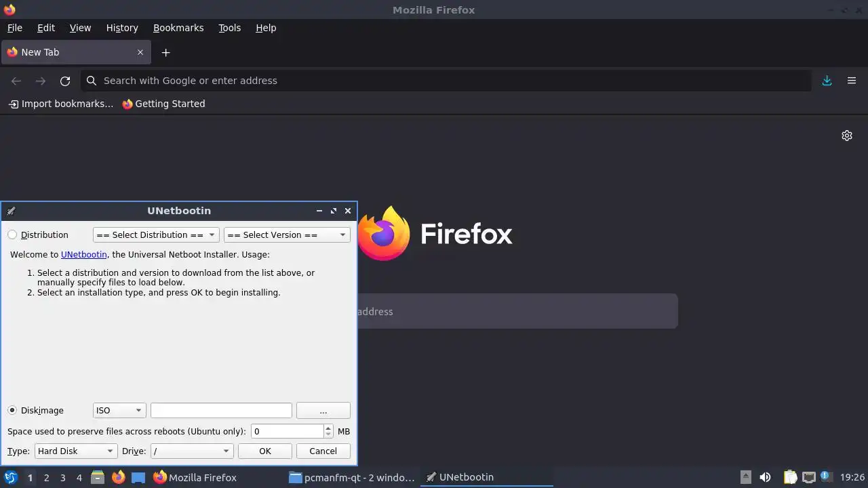Switch to virtual desktop 3
Image resolution: width=868 pixels, height=488 pixels.
62,477
